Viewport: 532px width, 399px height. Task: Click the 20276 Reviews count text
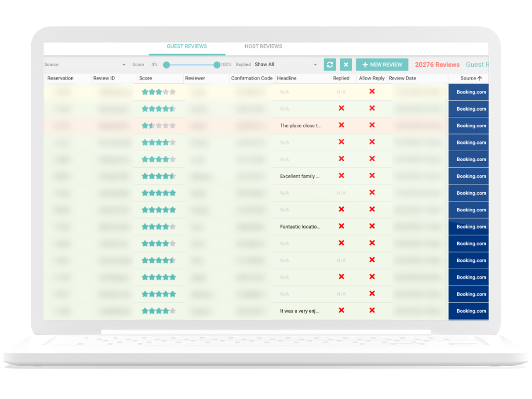[437, 64]
